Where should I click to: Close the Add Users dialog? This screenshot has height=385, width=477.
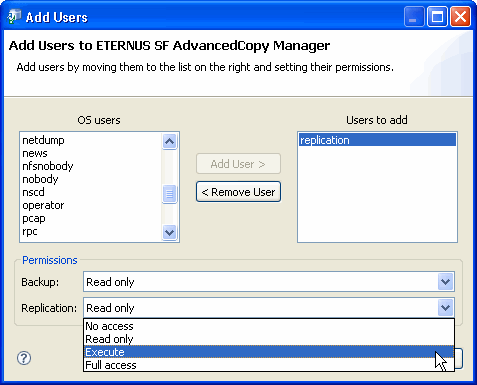point(460,17)
